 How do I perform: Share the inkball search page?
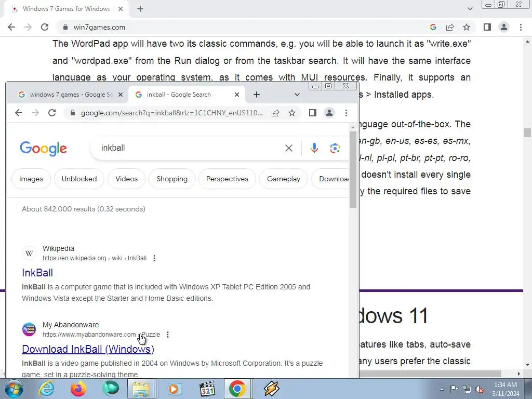click(275, 113)
